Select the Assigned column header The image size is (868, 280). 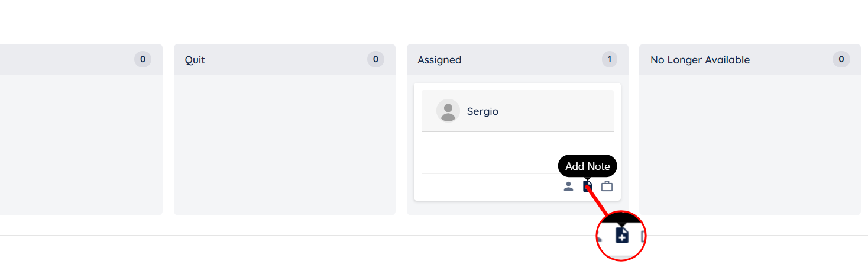tap(439, 60)
